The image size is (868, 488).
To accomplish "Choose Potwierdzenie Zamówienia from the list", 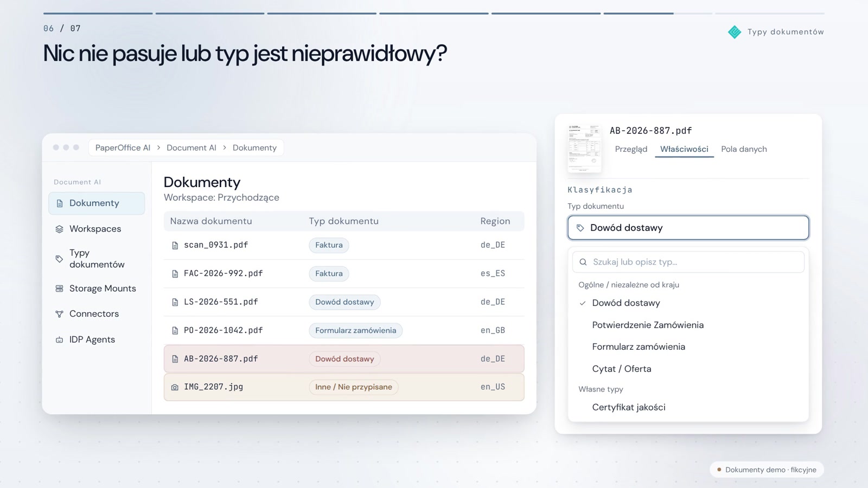I will (x=688, y=325).
